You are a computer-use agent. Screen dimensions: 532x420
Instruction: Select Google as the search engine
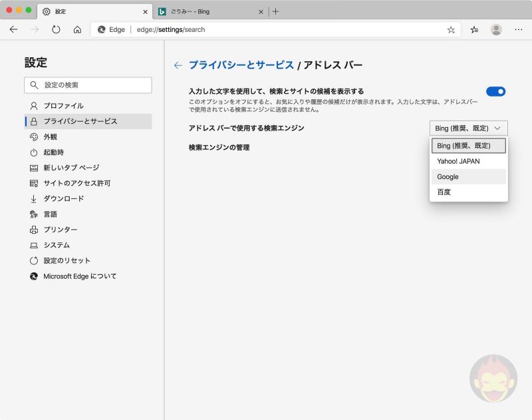(x=448, y=176)
